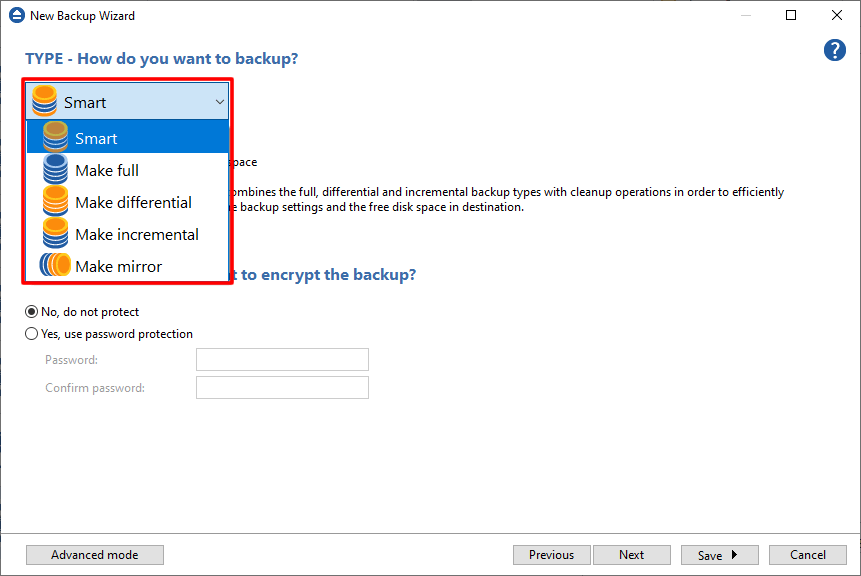Click the Smart backup stack icon in the list

(x=56, y=138)
